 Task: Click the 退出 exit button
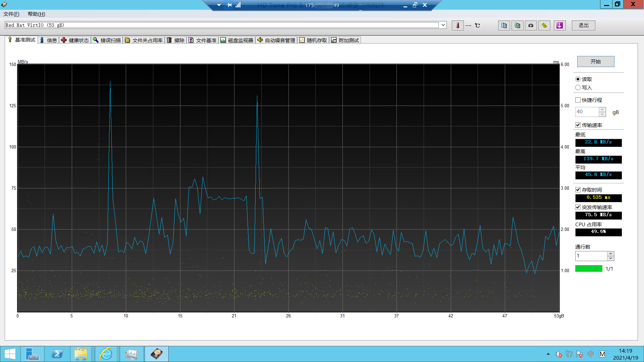coord(583,25)
